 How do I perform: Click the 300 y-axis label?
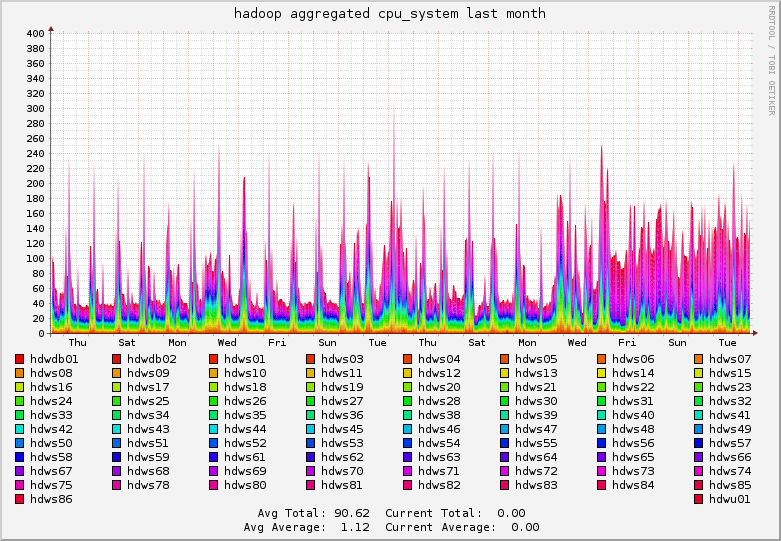click(35, 109)
